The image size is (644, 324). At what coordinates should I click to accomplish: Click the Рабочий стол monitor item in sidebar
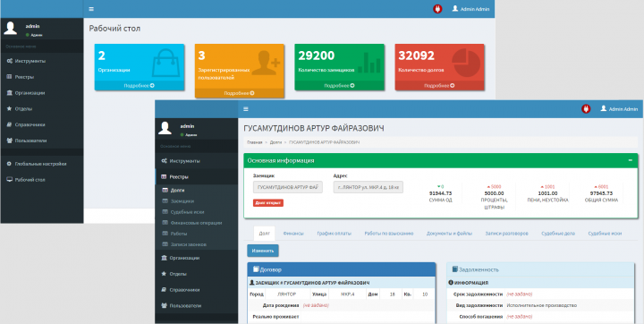point(26,180)
